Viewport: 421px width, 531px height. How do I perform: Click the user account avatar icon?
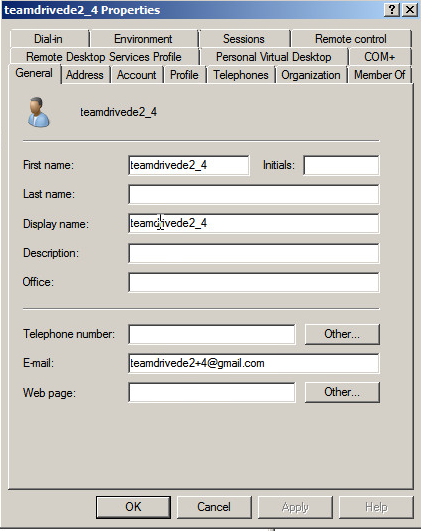tap(38, 112)
